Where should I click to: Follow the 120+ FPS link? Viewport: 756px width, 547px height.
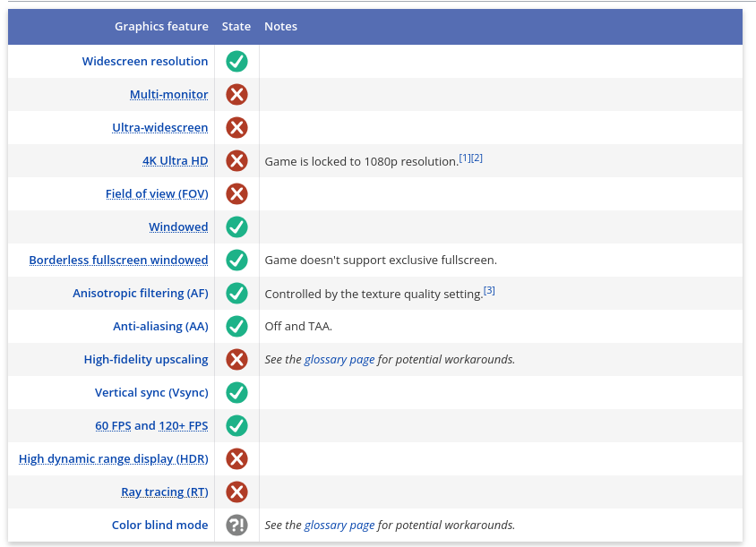184,425
